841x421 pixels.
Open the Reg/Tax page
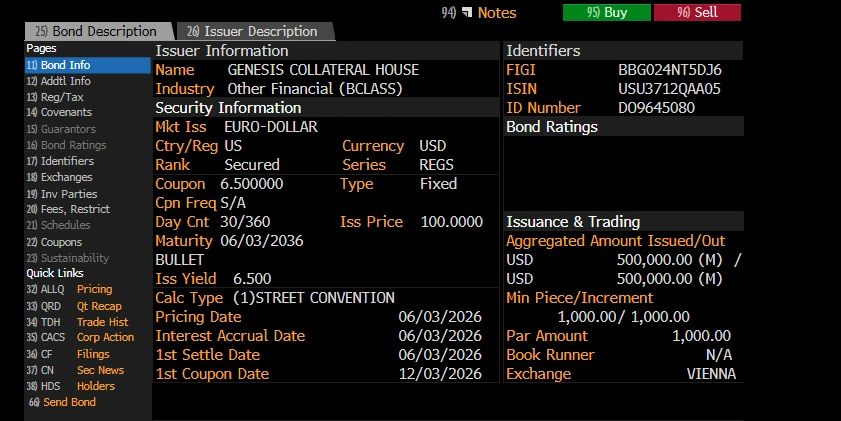tap(55, 97)
